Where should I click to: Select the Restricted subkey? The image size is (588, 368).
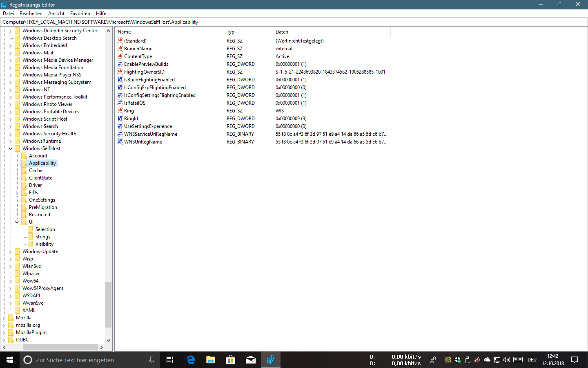point(40,215)
